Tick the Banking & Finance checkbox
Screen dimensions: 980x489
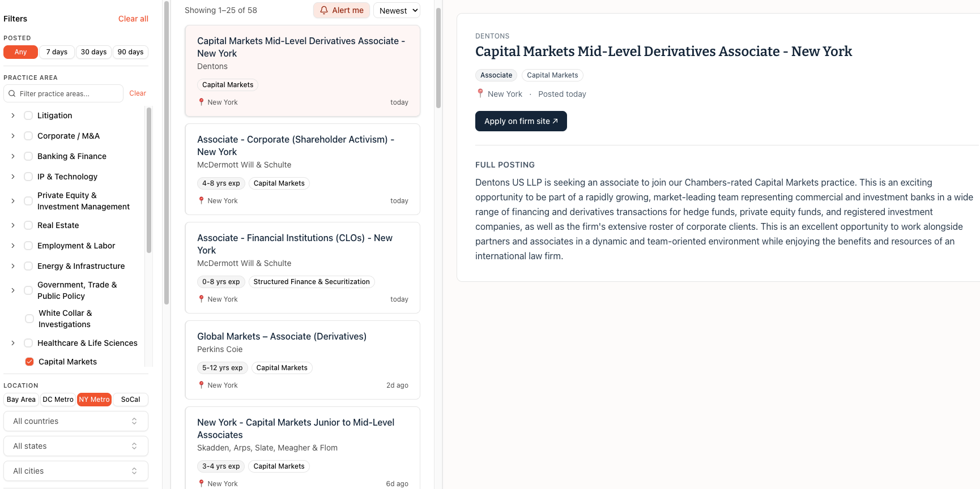pyautogui.click(x=28, y=156)
